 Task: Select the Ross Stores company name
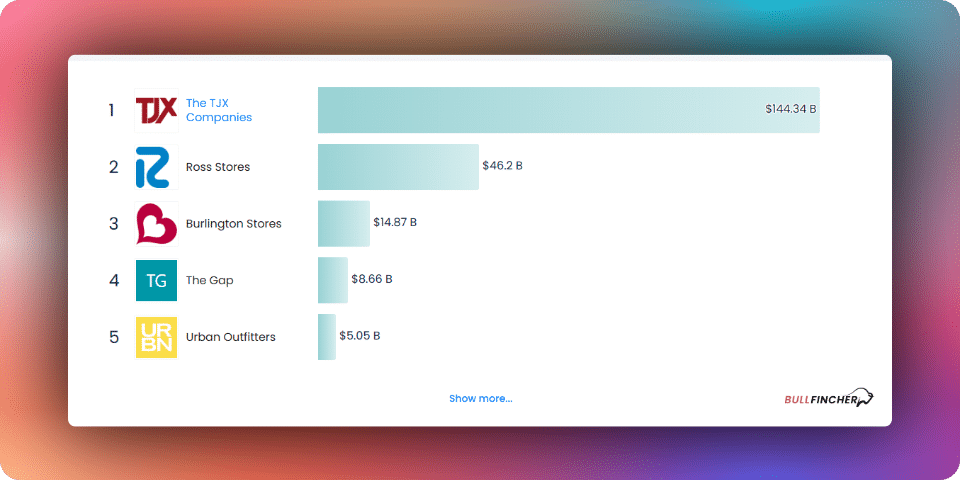click(218, 167)
